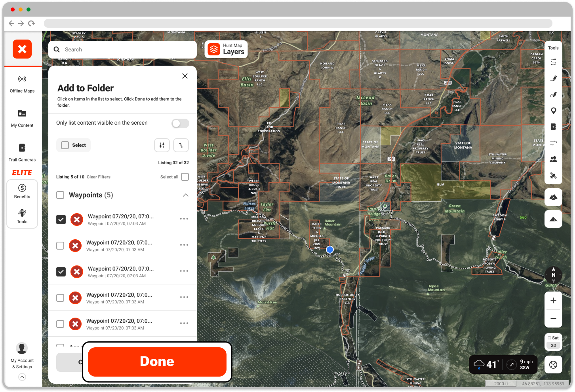Viewport: 575px width, 392px height.
Task: Open Tools in the left sidebar
Action: (x=22, y=216)
